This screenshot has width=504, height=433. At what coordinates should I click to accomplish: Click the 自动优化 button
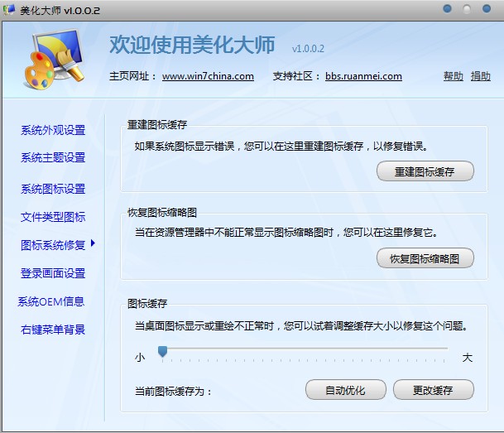[x=346, y=390]
